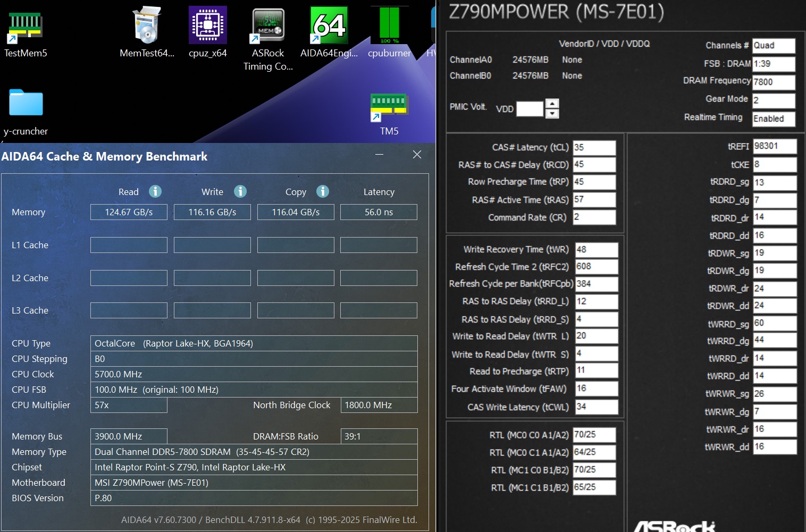Viewport: 806px width, 532px height.
Task: Select the CPU Multiplier value 57x
Action: pos(129,405)
